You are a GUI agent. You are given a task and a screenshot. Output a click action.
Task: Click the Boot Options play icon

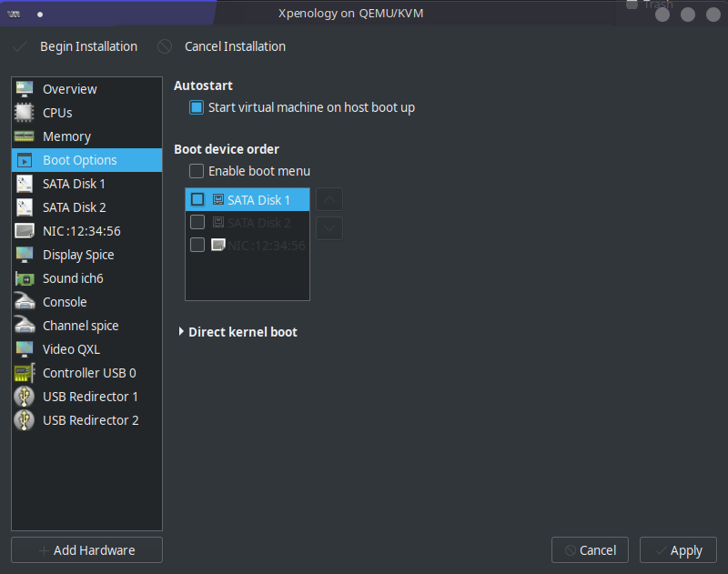coord(25,160)
